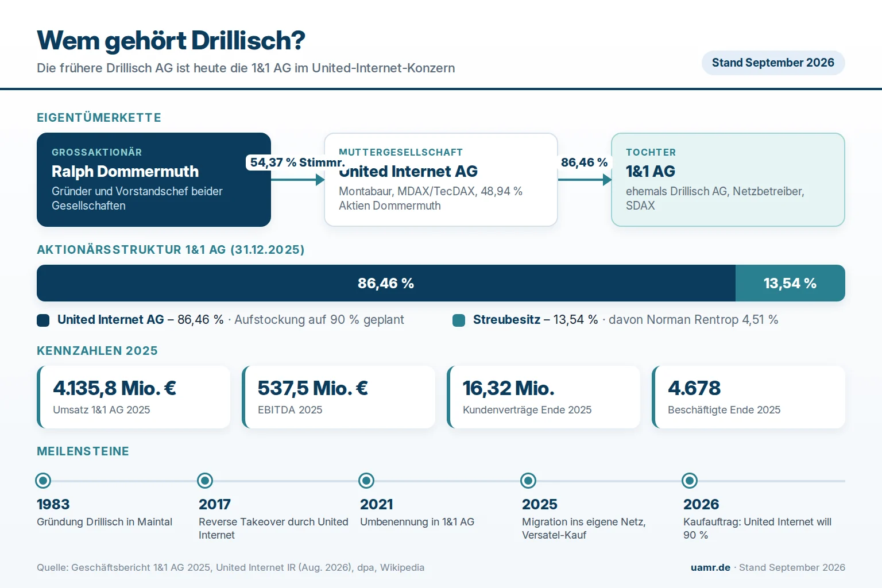Viewport: 882px width, 588px height.
Task: Click the AKTIONÄRSSTRUKTUR 1&1 AG heading
Action: [171, 250]
